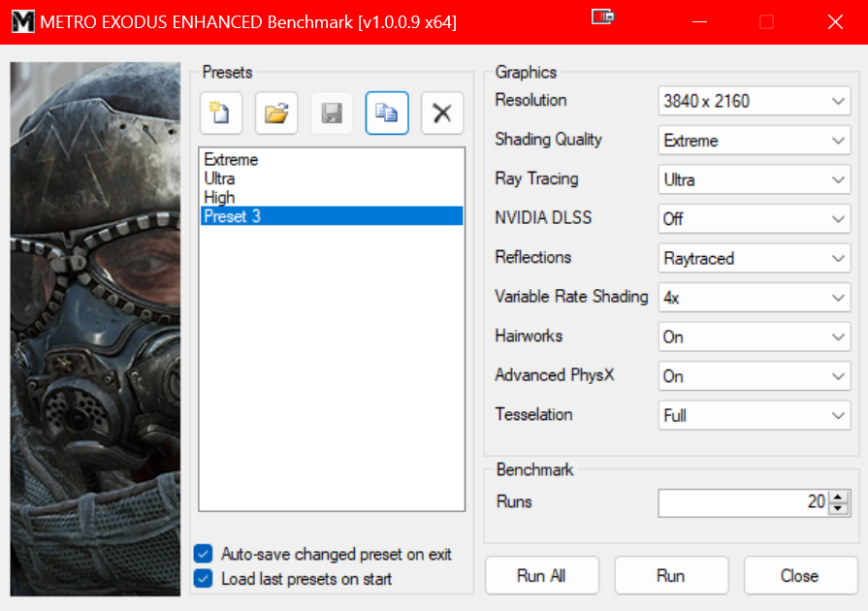Expand the Ray Tracing dropdown
The height and width of the screenshot is (611, 868).
(x=754, y=179)
